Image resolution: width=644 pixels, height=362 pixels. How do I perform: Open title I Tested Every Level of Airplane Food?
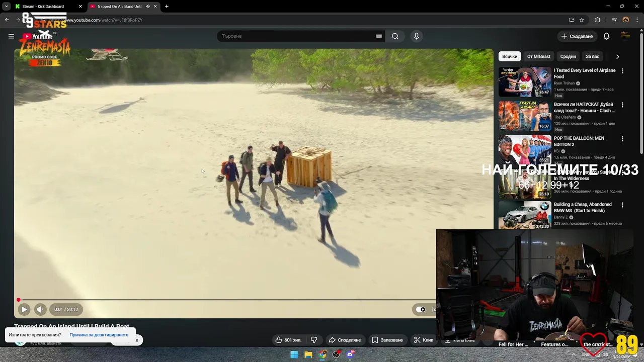tap(585, 73)
